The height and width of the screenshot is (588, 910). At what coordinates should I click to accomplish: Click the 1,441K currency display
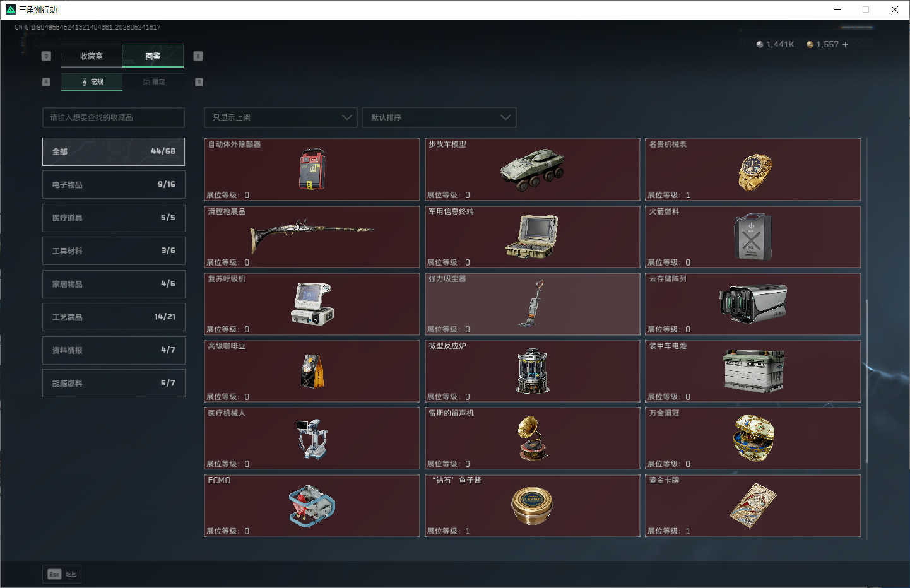coord(775,44)
